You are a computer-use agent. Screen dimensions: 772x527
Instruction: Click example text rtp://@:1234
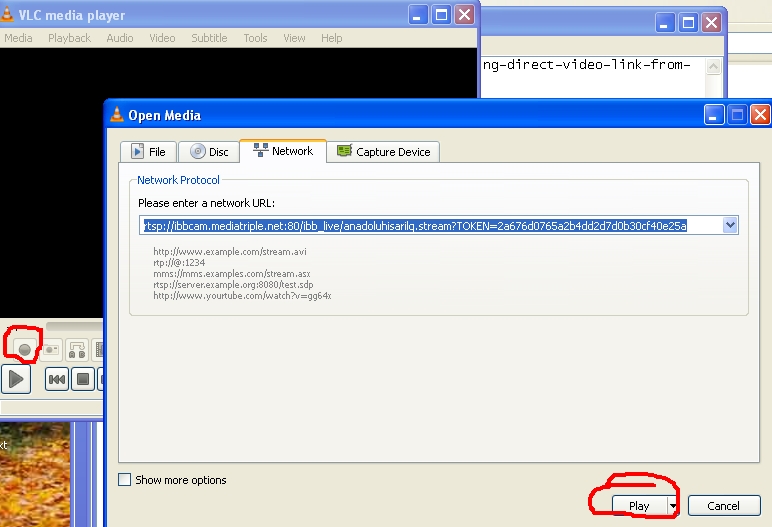(x=179, y=263)
